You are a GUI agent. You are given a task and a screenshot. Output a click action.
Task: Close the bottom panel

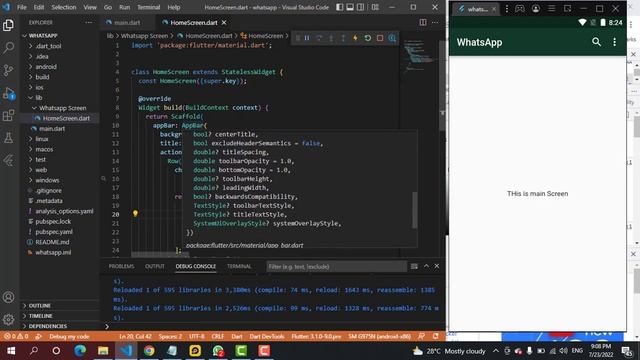point(437,266)
